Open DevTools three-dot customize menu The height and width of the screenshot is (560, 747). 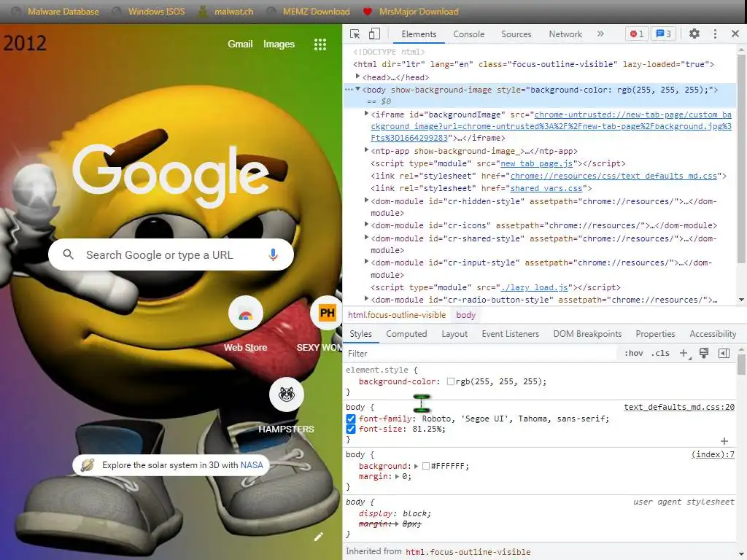[x=715, y=34]
